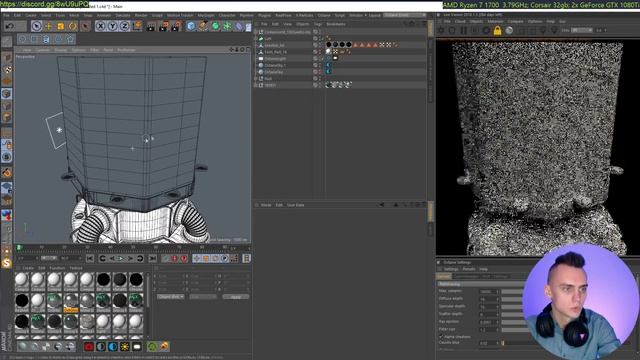Open the File menu in main menu bar

click(6, 16)
